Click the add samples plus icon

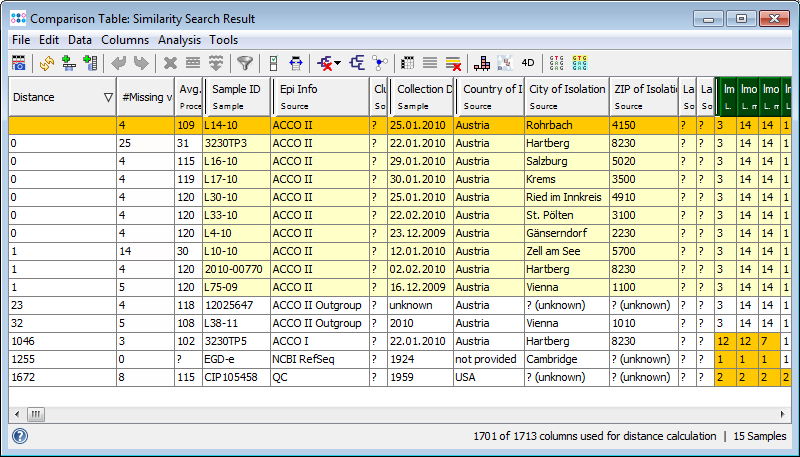click(68, 62)
